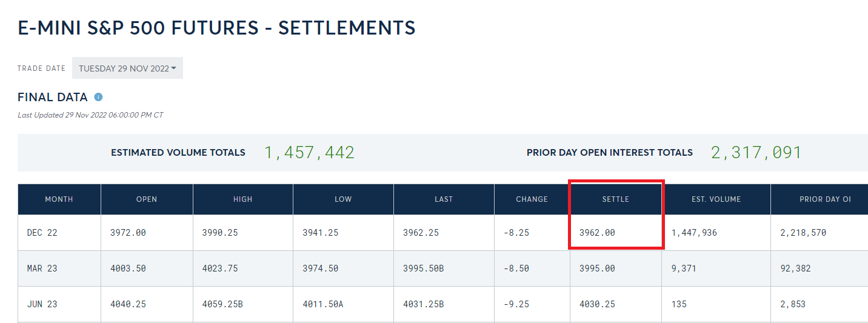Click the prior day open interest total 2,317,091

click(756, 153)
